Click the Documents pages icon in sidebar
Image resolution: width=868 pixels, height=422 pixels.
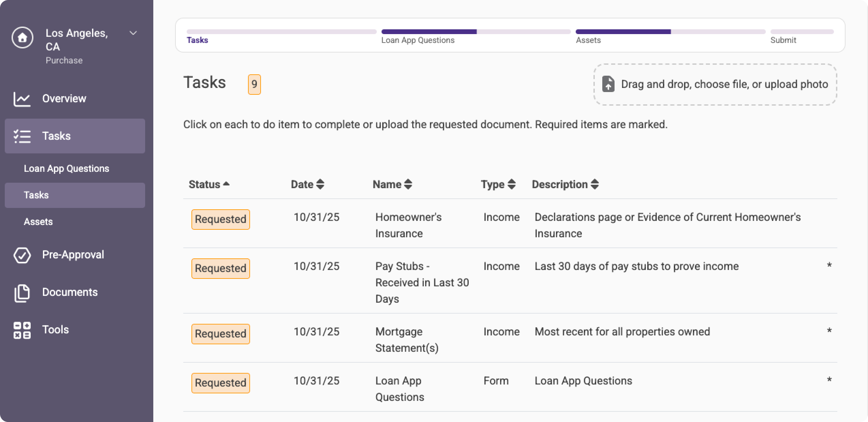[x=22, y=293]
